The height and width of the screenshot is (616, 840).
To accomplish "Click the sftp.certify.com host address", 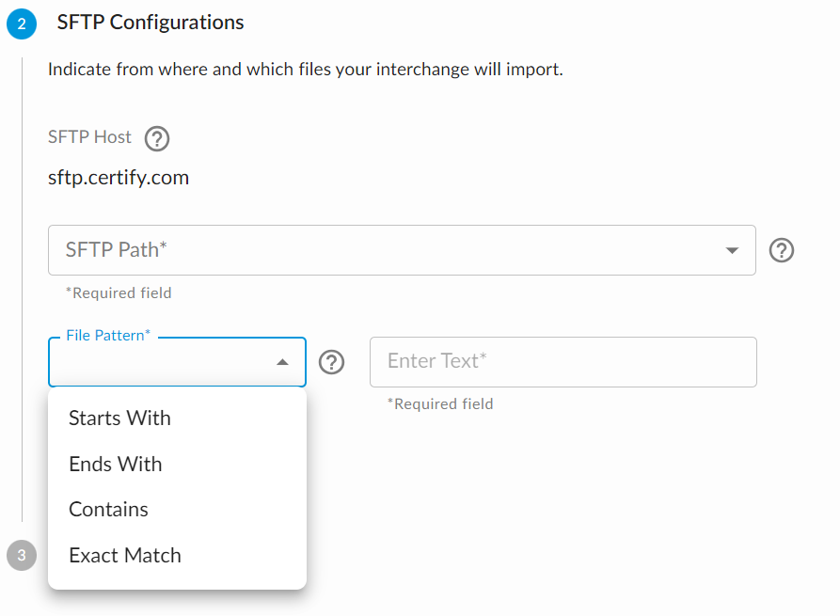I will click(119, 177).
